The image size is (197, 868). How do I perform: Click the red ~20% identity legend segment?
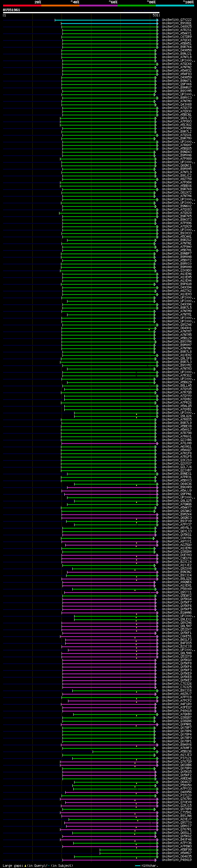tap(22, 6)
